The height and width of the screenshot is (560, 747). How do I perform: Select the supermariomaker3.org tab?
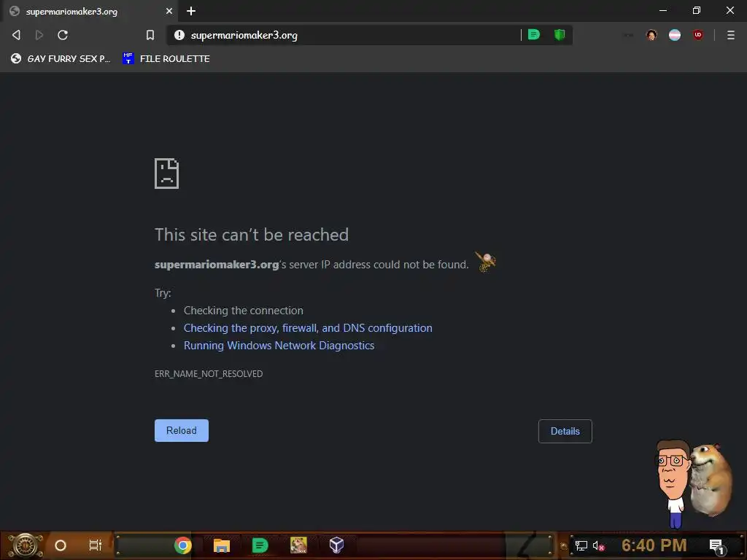tap(90, 11)
